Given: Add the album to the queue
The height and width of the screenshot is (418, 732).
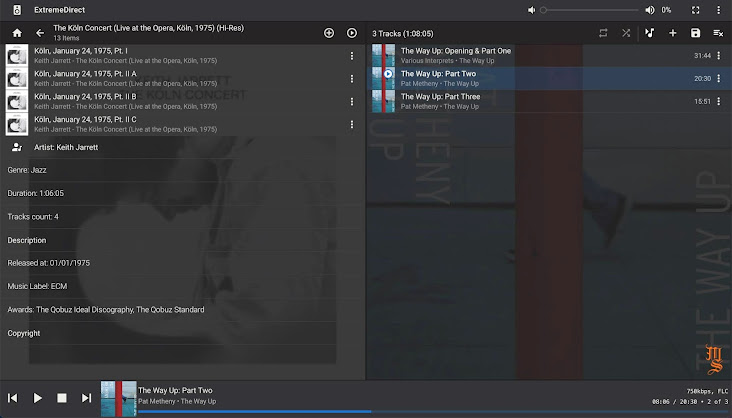Looking at the screenshot, I should (329, 33).
